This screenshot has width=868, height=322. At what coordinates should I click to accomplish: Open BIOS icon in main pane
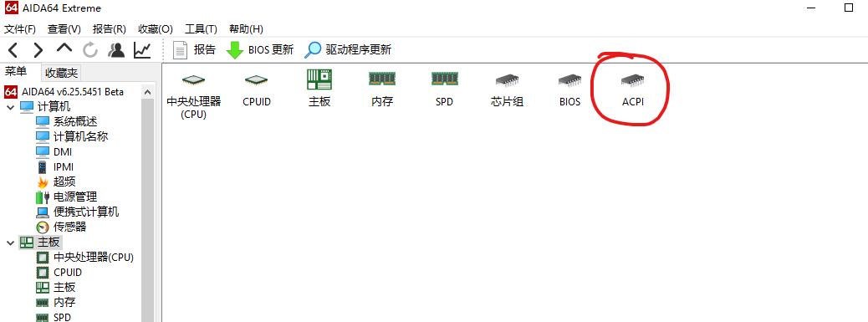pos(569,89)
